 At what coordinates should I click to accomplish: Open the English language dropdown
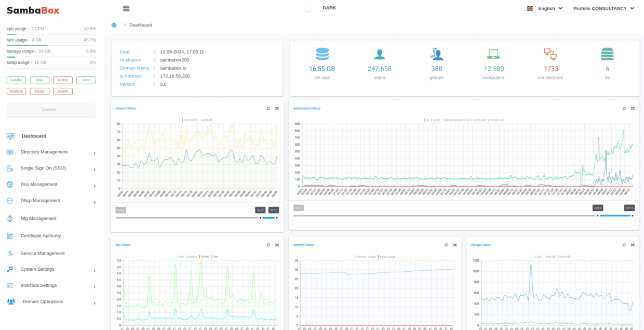click(544, 8)
